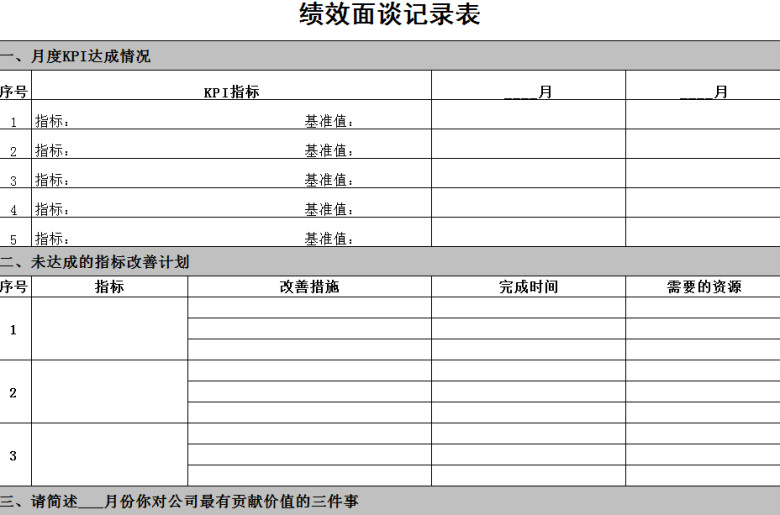Select the title 绩效面谈记录表
The width and height of the screenshot is (780, 515).
point(390,14)
